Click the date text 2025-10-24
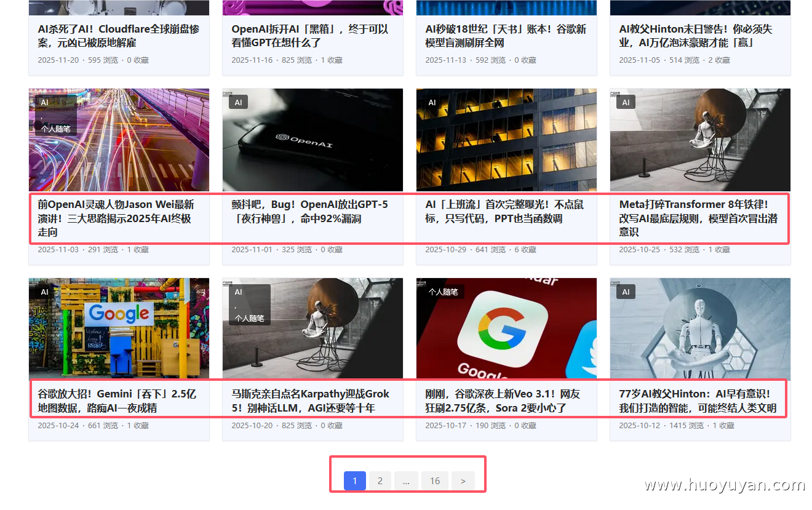The height and width of the screenshot is (510, 812). (58, 426)
